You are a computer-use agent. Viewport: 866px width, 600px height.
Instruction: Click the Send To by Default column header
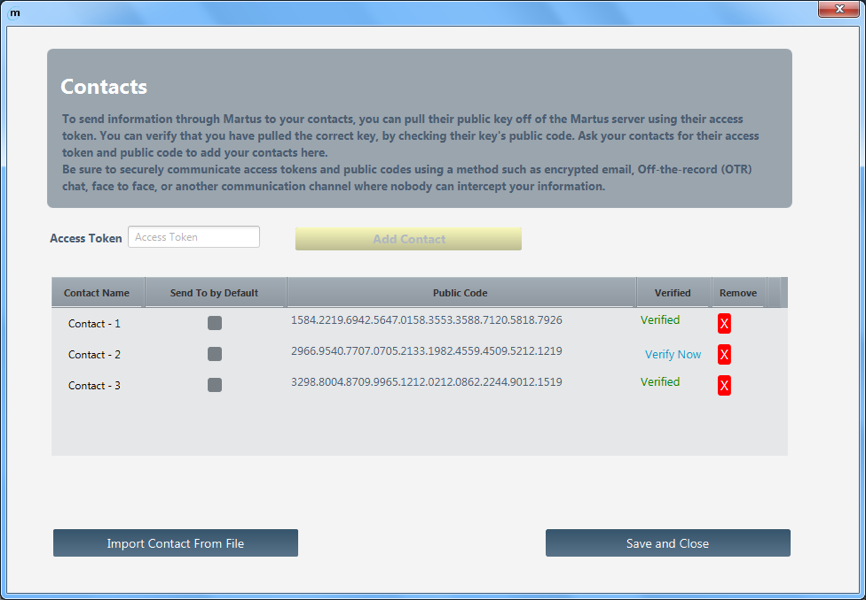215,292
